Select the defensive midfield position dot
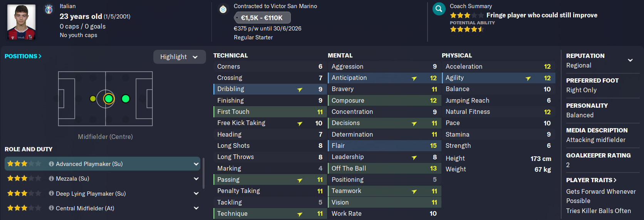 93,99
